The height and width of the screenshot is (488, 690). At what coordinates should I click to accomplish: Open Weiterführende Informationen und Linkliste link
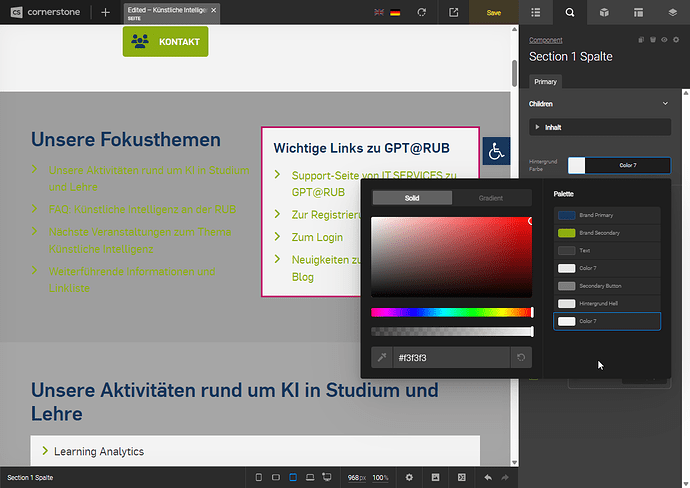coord(132,280)
